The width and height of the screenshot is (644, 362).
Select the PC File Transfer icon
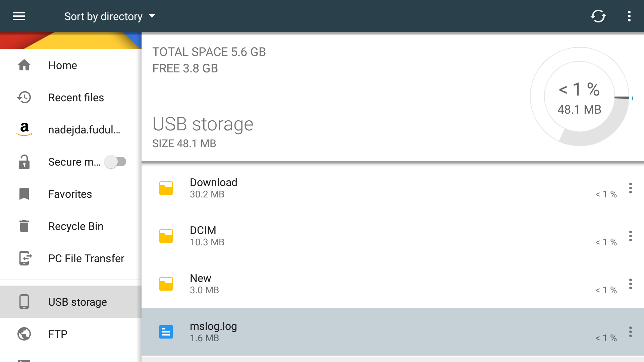[x=24, y=258]
